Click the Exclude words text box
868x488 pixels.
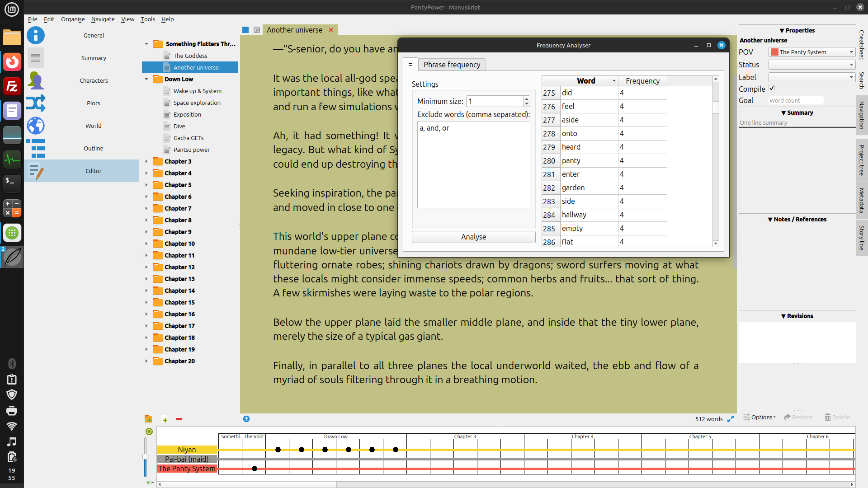click(x=473, y=165)
